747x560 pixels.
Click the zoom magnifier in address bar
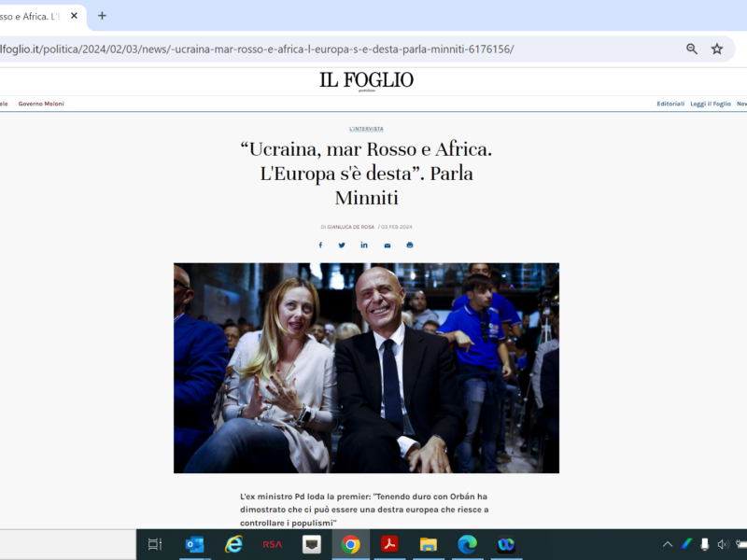(x=692, y=49)
